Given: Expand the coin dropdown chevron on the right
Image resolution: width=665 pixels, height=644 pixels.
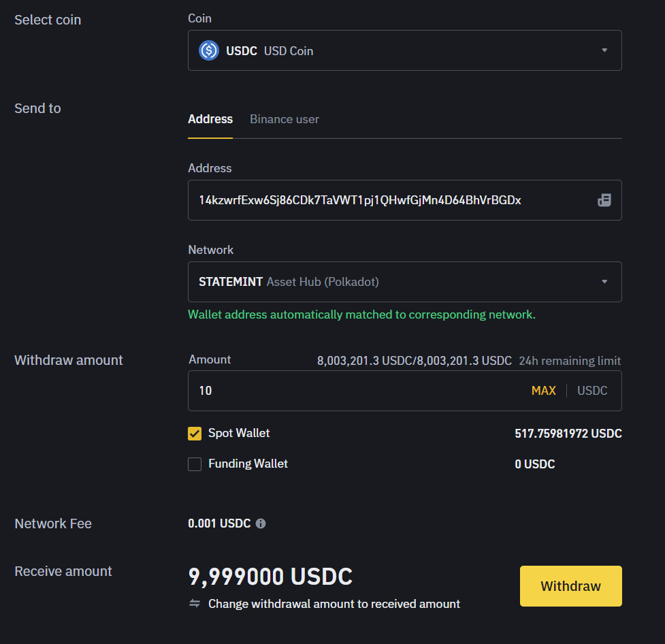Looking at the screenshot, I should point(604,50).
